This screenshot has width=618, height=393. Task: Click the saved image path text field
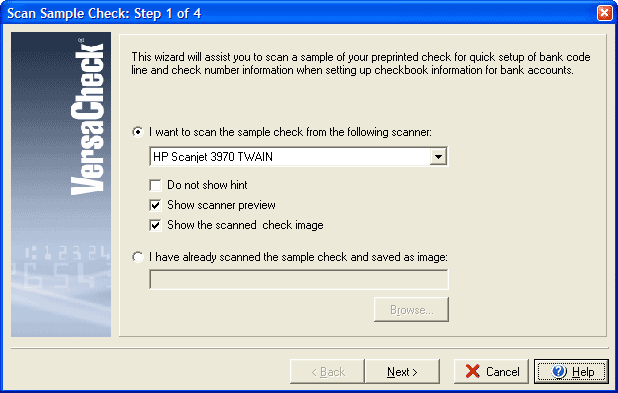(x=299, y=279)
